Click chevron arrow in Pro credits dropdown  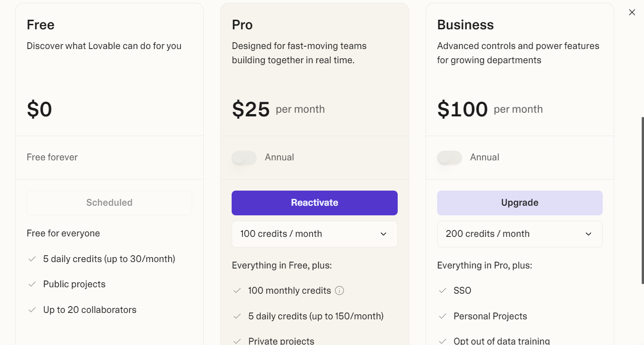tap(383, 234)
